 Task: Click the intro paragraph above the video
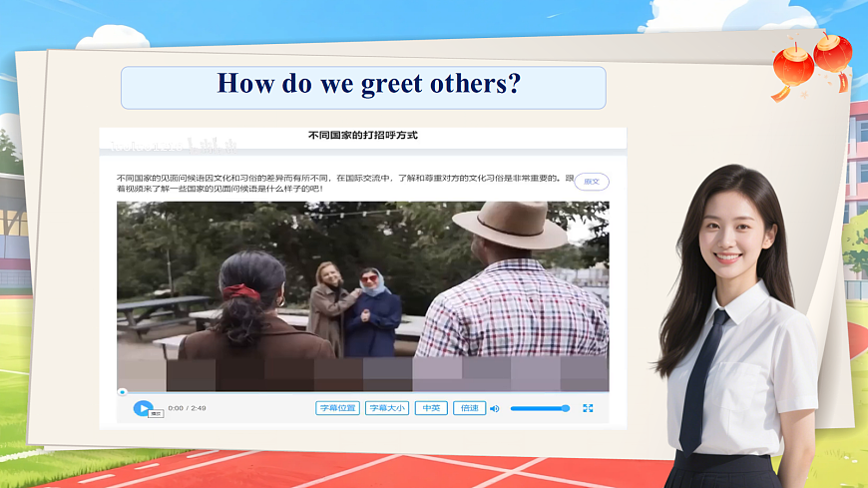(339, 183)
